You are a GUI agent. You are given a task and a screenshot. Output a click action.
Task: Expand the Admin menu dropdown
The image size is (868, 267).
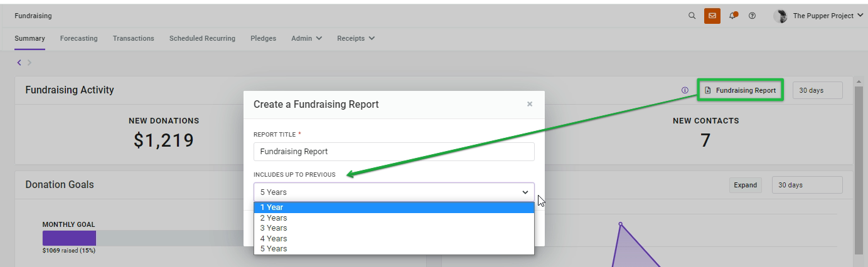click(306, 38)
